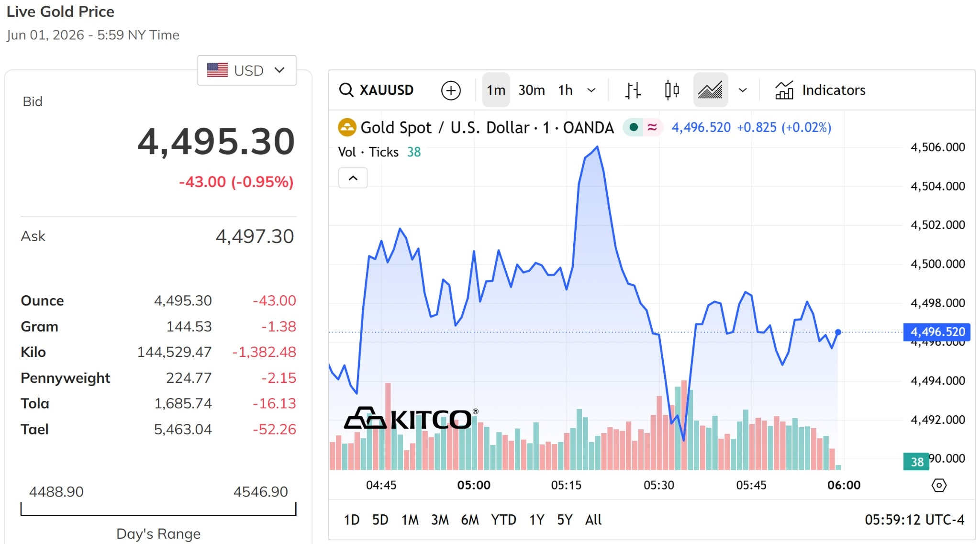
Task: Click the Day's Range bar
Action: click(x=158, y=509)
